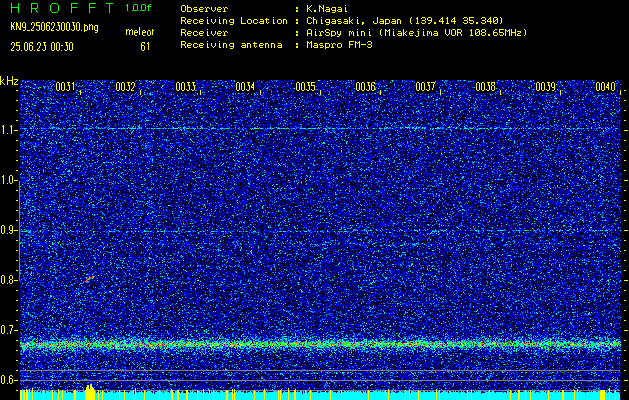The height and width of the screenshot is (400, 629).
Task: Click the 0.6 frequency axis label
Action: point(8,380)
